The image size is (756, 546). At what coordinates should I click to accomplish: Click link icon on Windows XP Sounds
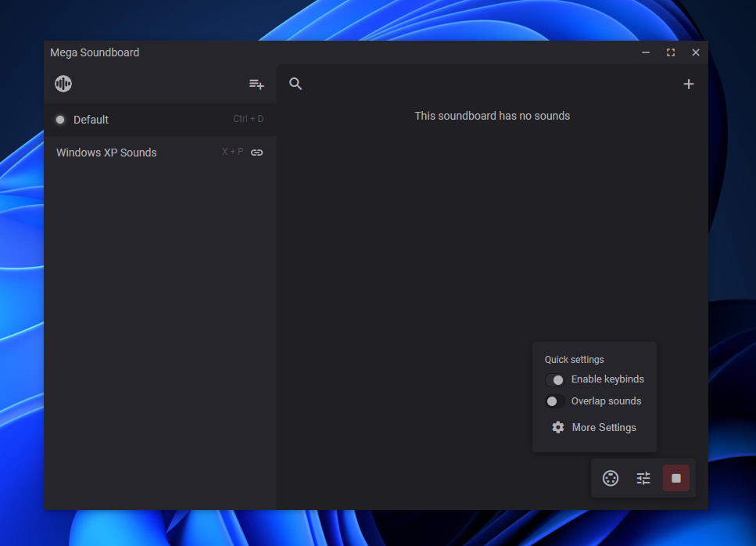pyautogui.click(x=256, y=153)
